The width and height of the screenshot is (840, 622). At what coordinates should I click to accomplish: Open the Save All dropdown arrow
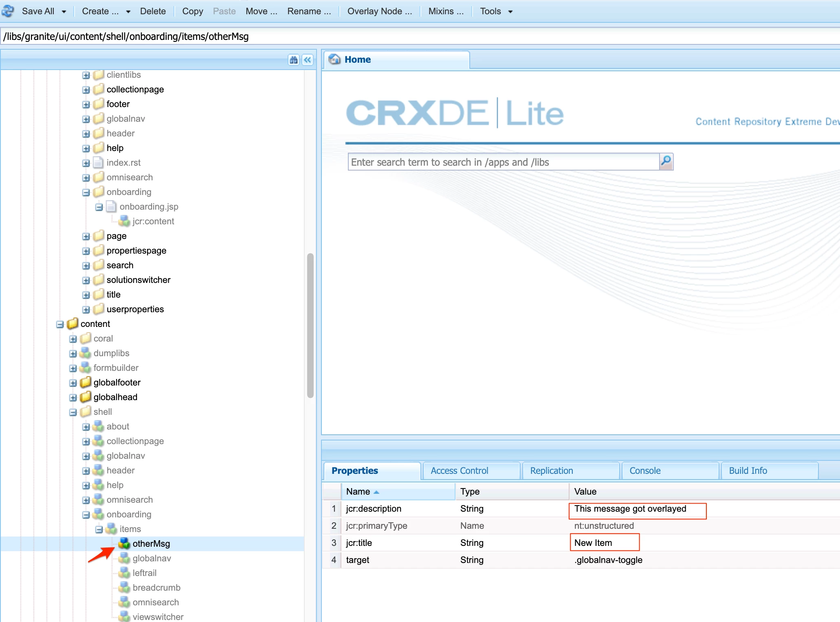[64, 11]
